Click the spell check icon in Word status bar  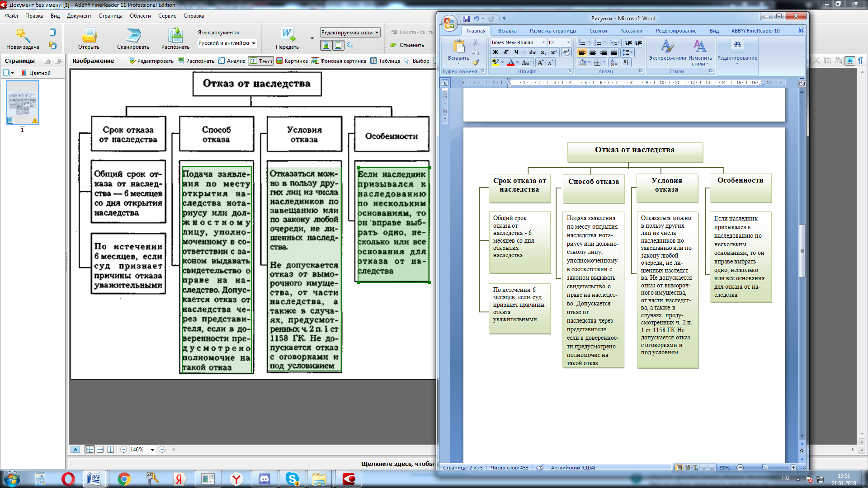pos(540,467)
